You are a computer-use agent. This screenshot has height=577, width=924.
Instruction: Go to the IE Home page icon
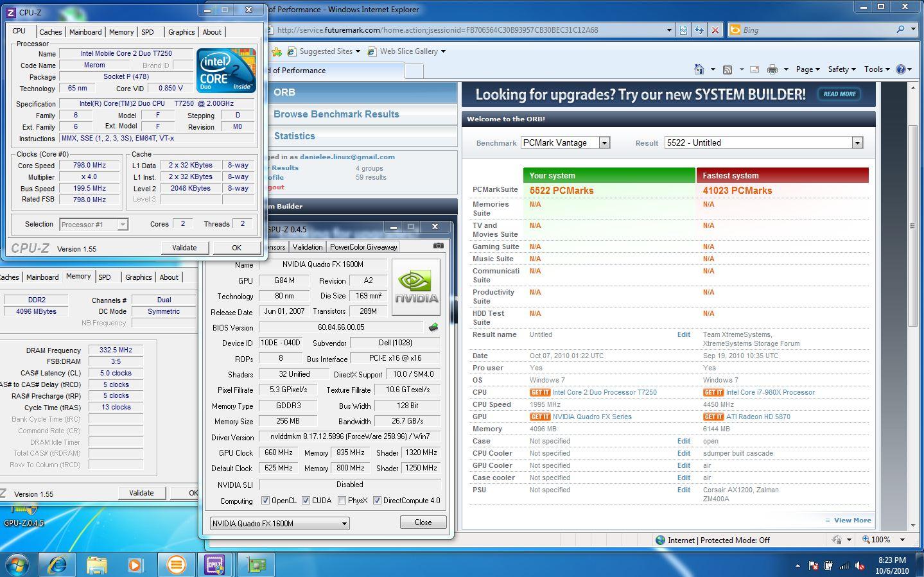[699, 69]
